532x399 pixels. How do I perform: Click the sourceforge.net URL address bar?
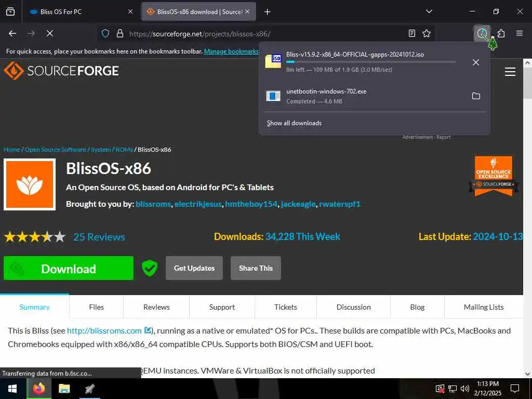click(x=264, y=34)
